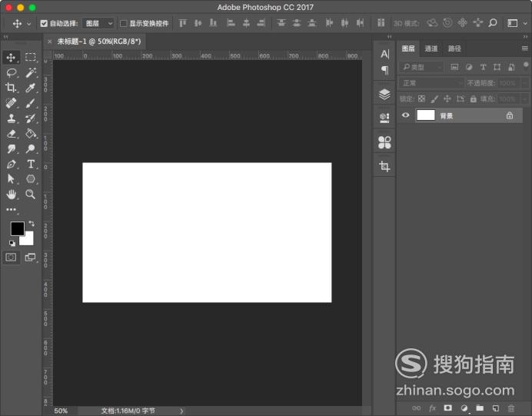The width and height of the screenshot is (532, 416).
Task: Select the Lasso tool
Action: (x=12, y=72)
